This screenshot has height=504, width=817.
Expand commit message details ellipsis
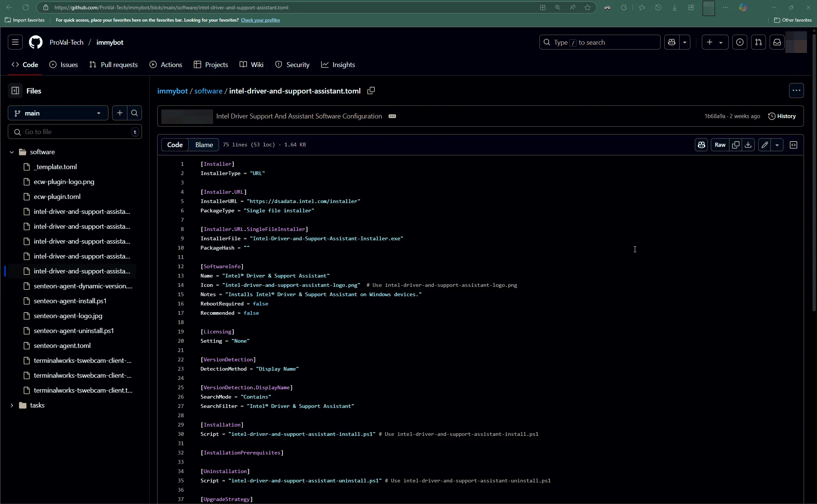[x=392, y=116]
